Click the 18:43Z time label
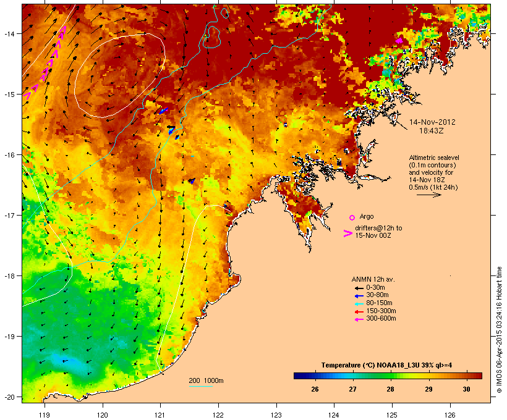 (432, 131)
